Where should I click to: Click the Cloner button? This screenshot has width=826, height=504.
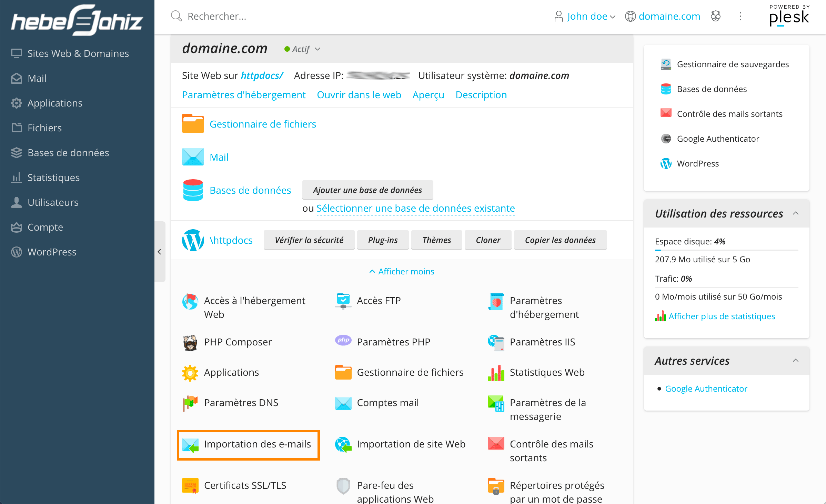(488, 240)
